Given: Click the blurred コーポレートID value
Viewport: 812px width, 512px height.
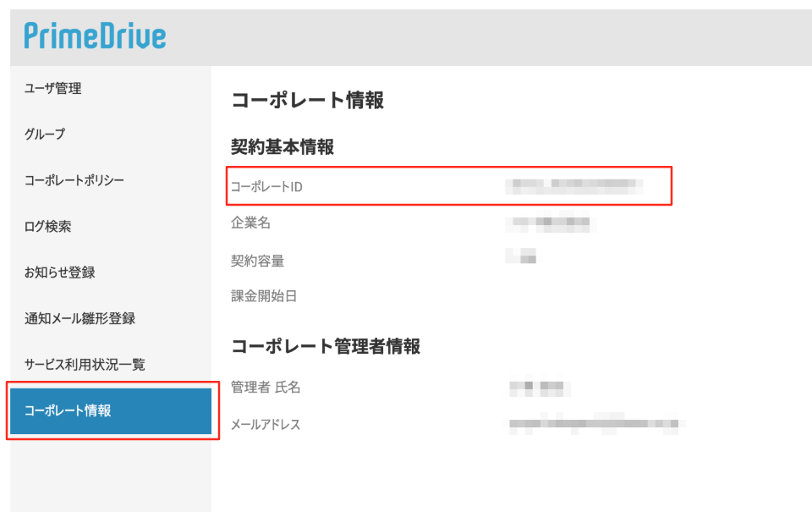Looking at the screenshot, I should click(x=573, y=186).
